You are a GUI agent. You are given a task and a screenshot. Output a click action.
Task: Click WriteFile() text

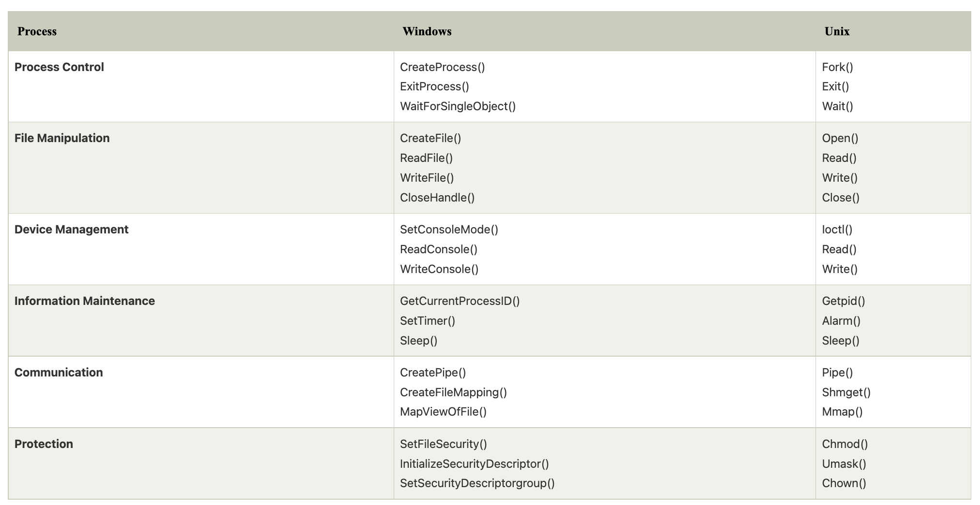click(x=427, y=178)
